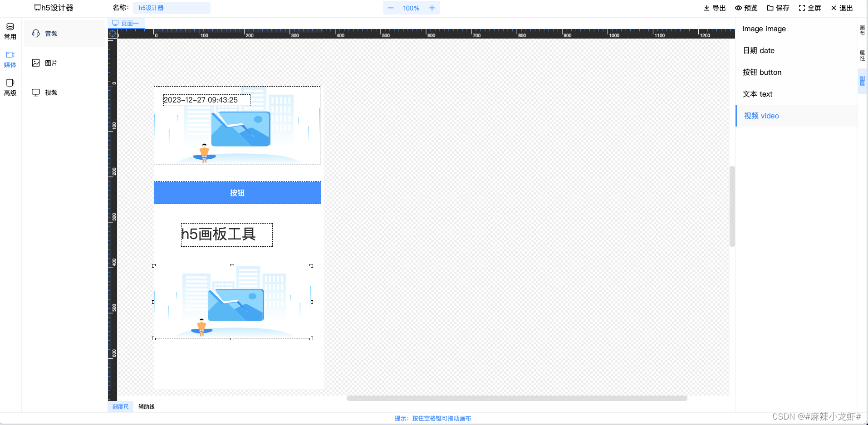Open the 属性 properties side tab
This screenshot has height=425, width=868.
(862, 56)
